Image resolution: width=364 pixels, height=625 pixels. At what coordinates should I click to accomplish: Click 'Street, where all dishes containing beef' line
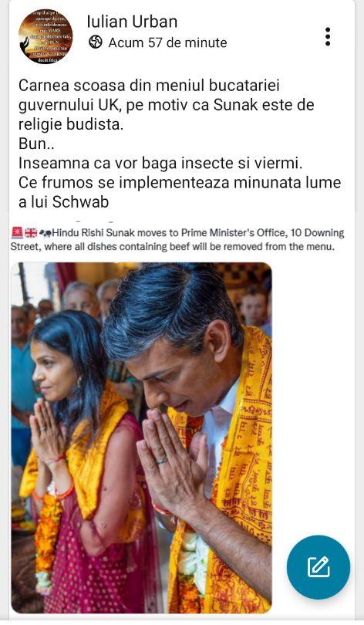pyautogui.click(x=173, y=247)
